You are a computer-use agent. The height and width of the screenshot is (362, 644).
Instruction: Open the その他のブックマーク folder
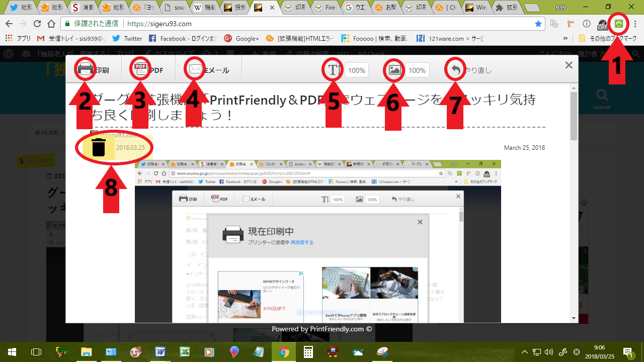[x=608, y=38]
